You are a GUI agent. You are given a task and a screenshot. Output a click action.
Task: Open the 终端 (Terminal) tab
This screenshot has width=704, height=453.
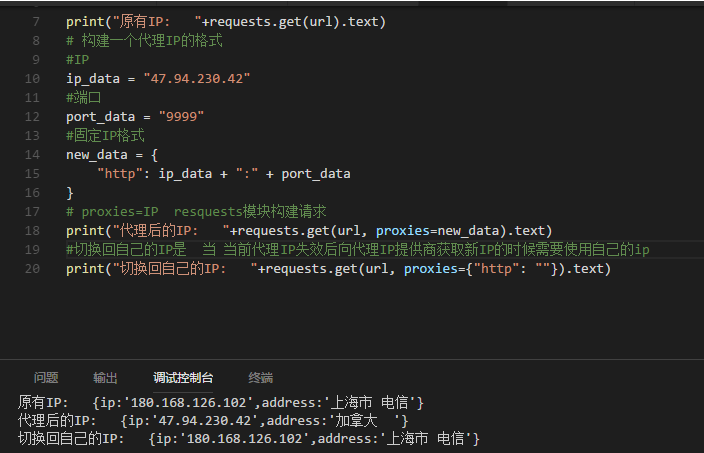click(x=261, y=377)
